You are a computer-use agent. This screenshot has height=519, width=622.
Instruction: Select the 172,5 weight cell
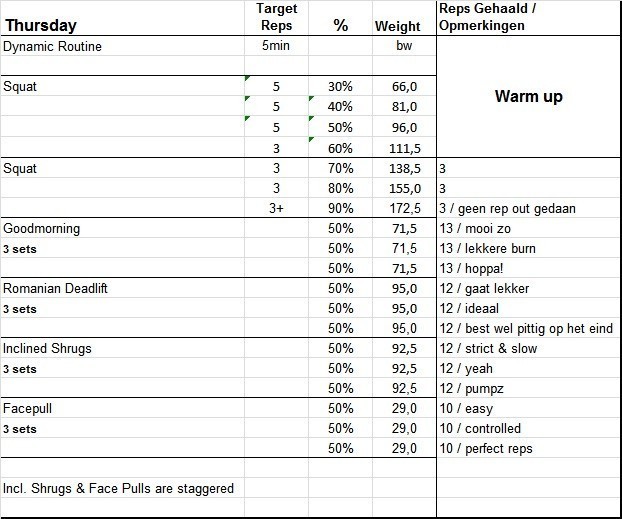pyautogui.click(x=403, y=208)
